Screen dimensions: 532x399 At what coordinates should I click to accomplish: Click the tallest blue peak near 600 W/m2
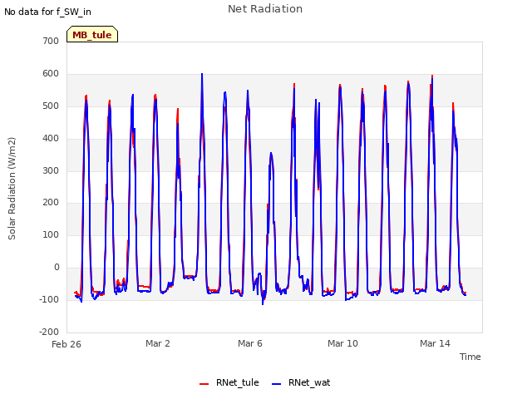point(202,74)
